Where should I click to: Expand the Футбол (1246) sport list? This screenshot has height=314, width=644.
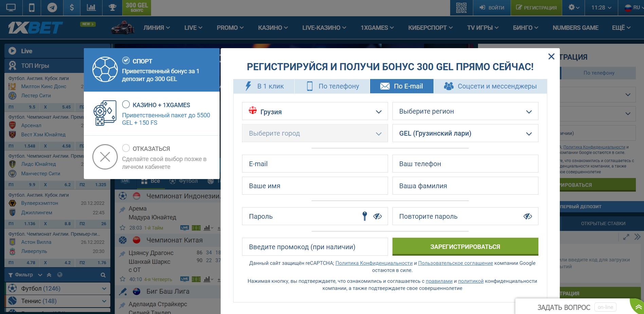58,289
